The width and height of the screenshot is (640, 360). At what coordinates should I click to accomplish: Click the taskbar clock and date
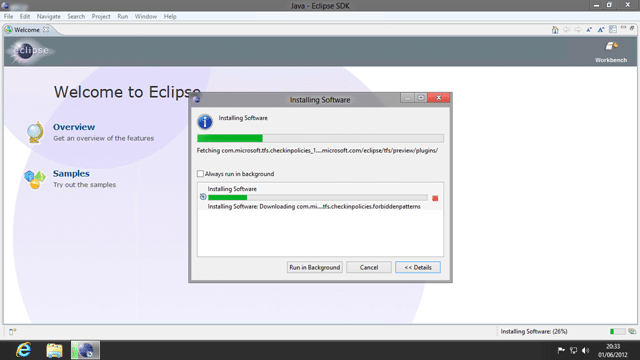tap(613, 350)
